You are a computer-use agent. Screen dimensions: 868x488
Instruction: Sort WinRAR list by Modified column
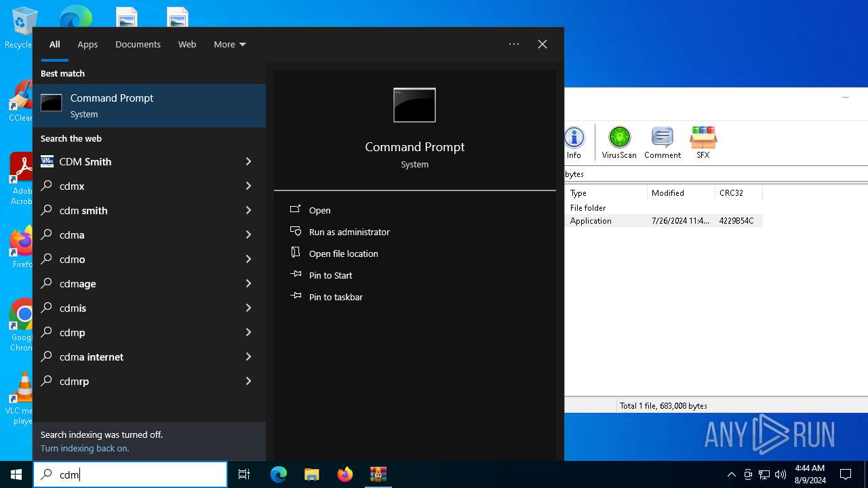pos(681,193)
